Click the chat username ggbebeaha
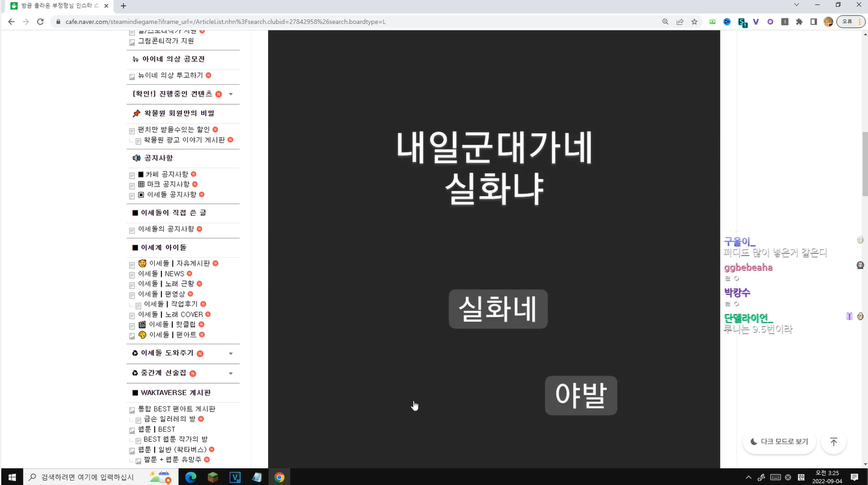Screen dimensions: 868x485 click(x=748, y=267)
